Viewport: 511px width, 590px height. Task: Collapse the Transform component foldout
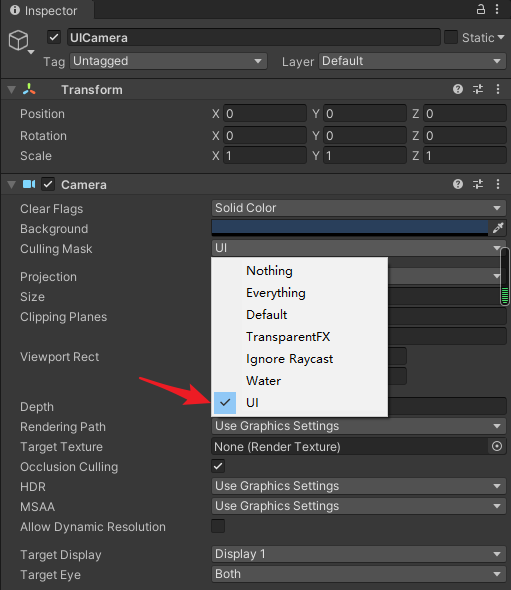coord(12,90)
